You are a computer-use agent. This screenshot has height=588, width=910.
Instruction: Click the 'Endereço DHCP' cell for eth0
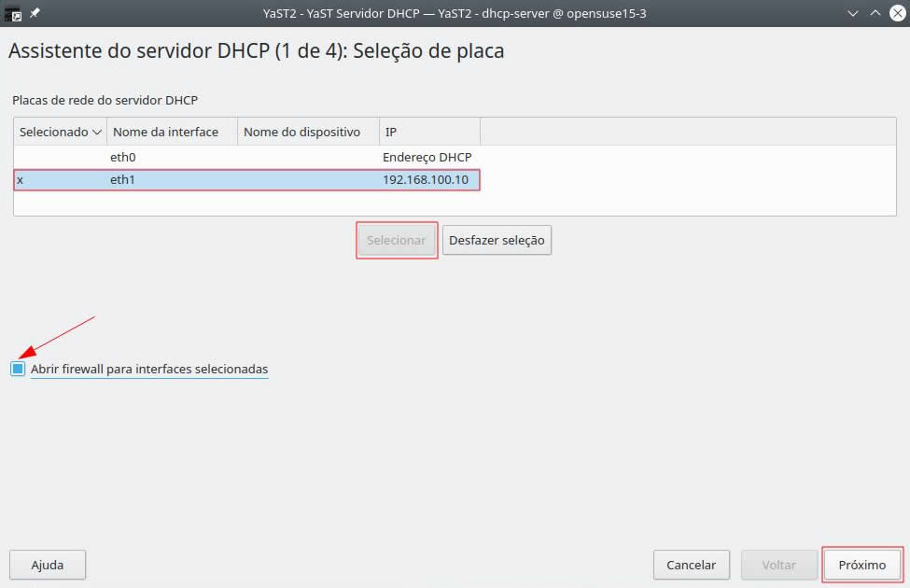click(x=427, y=158)
